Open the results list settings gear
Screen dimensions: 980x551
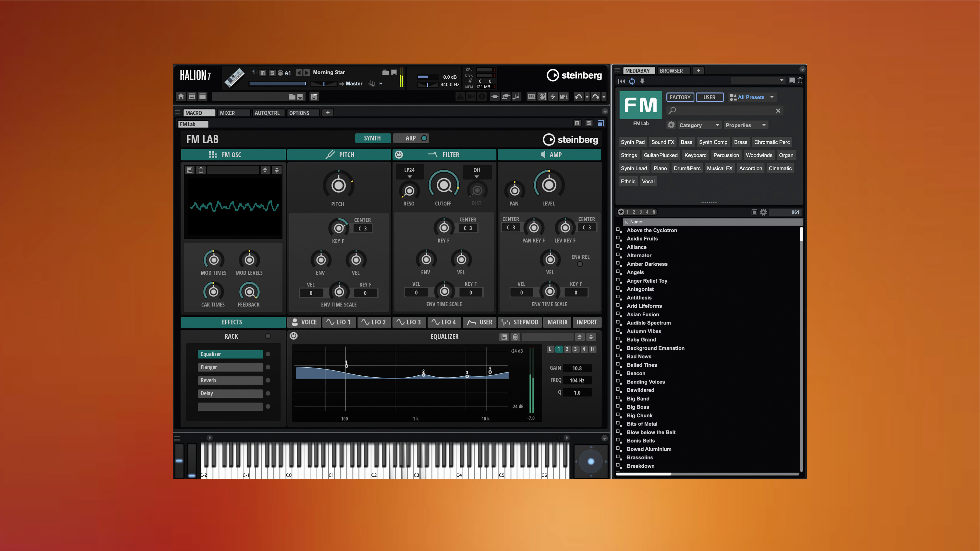[763, 212]
